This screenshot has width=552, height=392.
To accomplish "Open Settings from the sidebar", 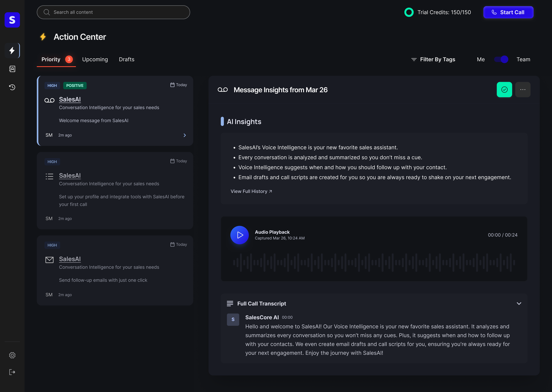I will (x=12, y=355).
